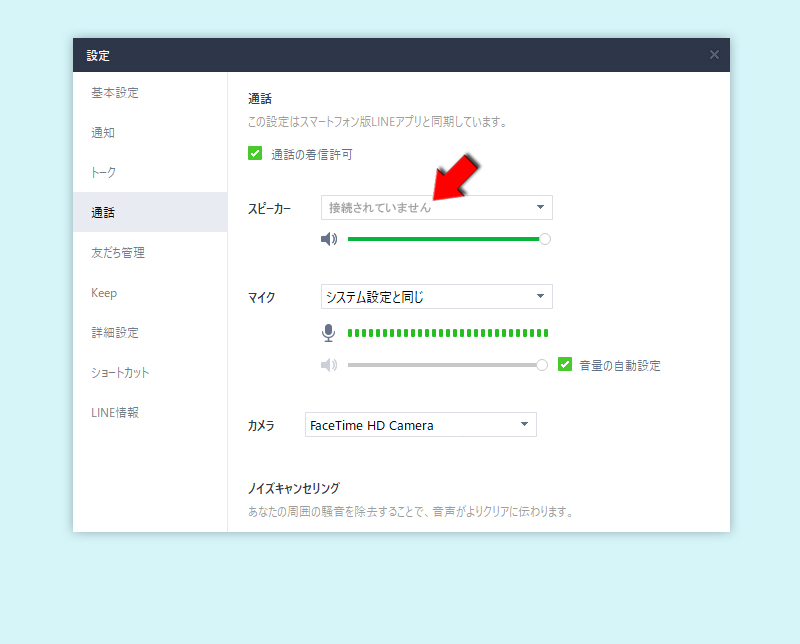This screenshot has width=800, height=644.
Task: Open the マイク dropdown showing システム設定と同じ
Action: click(436, 296)
